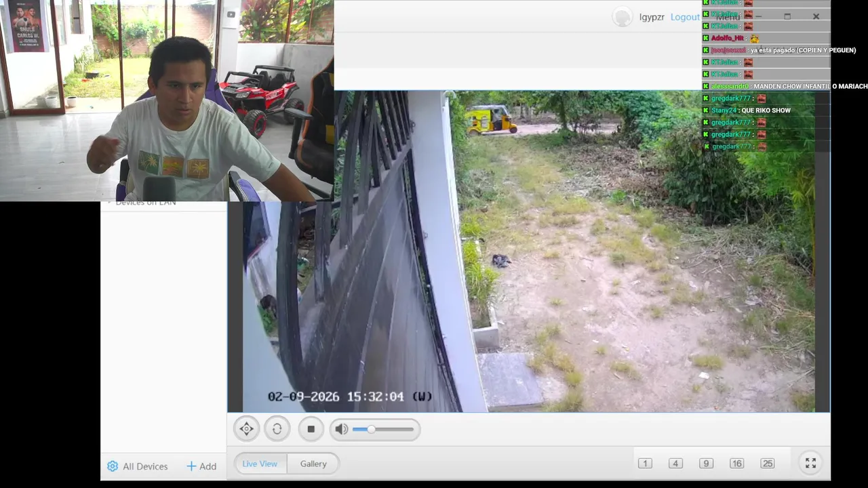Viewport: 868px width, 488px height.
Task: Open the PTZ direction control
Action: coord(247,429)
